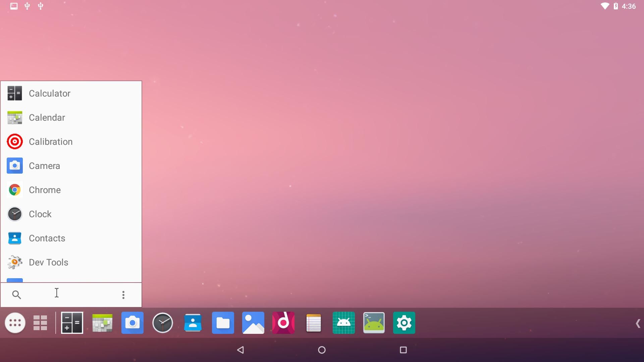Toggle the WiFi status icon in status bar
The image size is (644, 362).
pos(607,6)
